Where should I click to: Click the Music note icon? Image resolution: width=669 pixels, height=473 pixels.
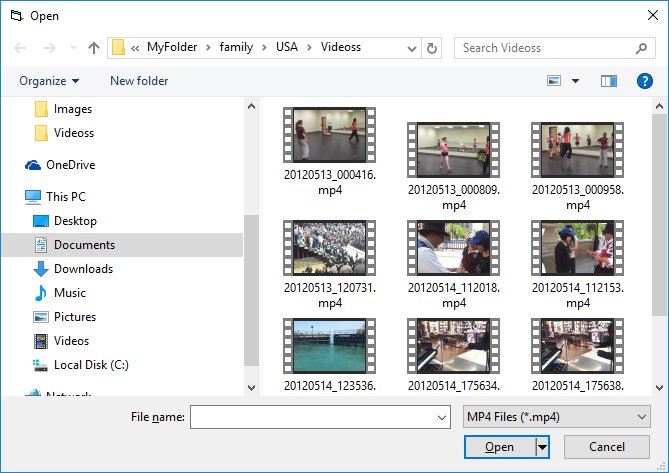[41, 293]
